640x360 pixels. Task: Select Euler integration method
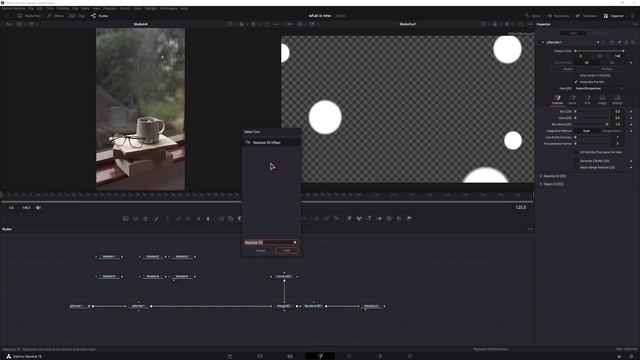(587, 131)
